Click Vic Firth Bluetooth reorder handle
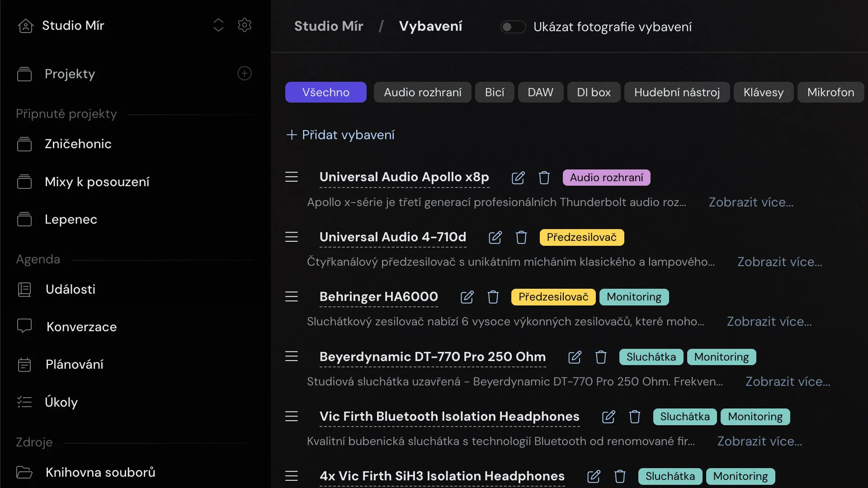Image resolution: width=868 pixels, height=488 pixels. pyautogui.click(x=292, y=416)
